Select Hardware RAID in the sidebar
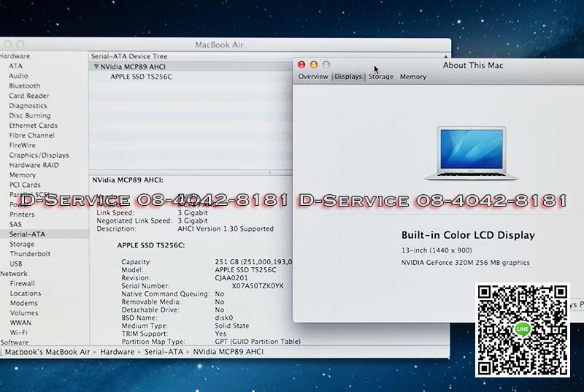This screenshot has height=392, width=584. click(34, 165)
